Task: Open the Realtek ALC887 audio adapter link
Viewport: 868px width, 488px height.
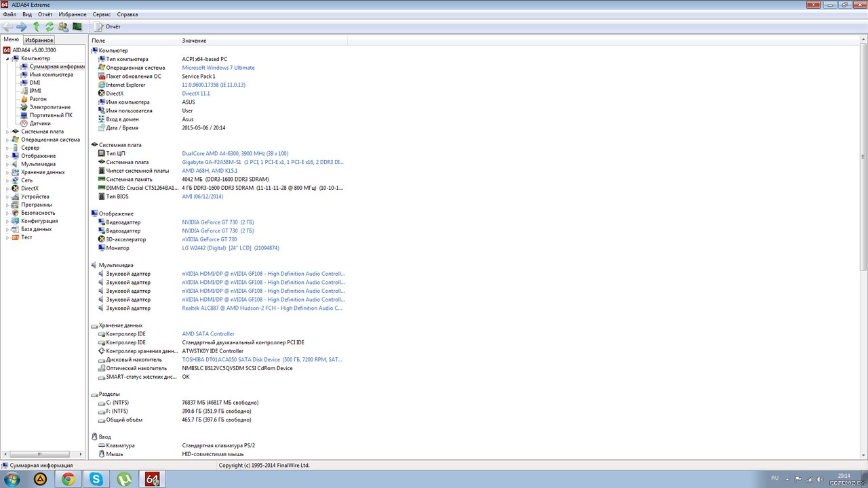Action: (x=262, y=308)
